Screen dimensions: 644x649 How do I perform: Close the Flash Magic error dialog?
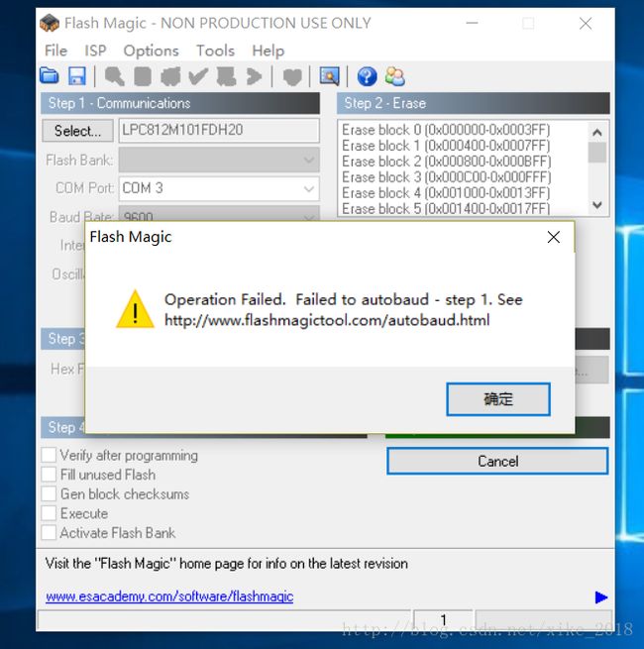pos(554,237)
